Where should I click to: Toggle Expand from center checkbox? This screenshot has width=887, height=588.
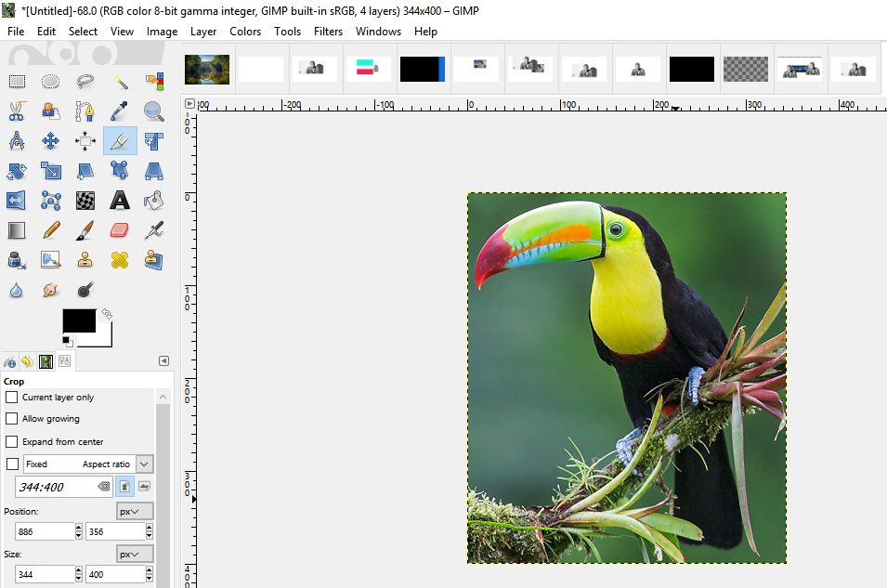12,442
